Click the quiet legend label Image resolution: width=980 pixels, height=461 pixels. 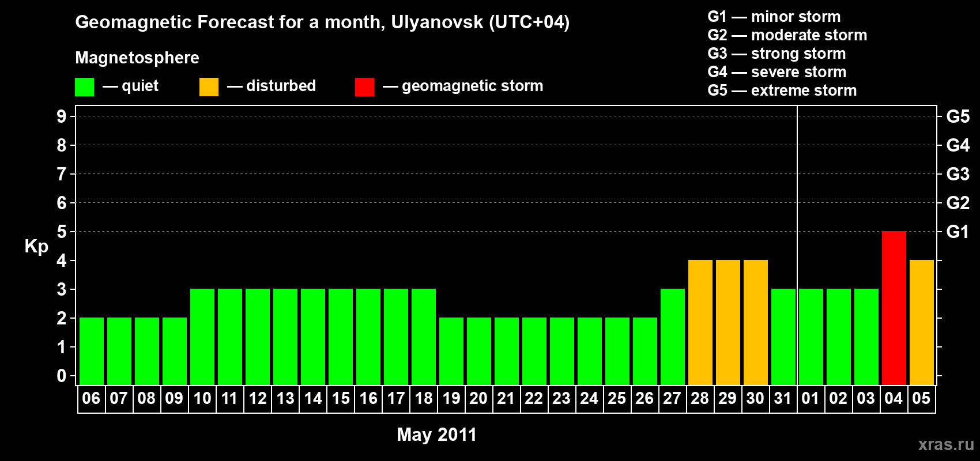click(140, 86)
